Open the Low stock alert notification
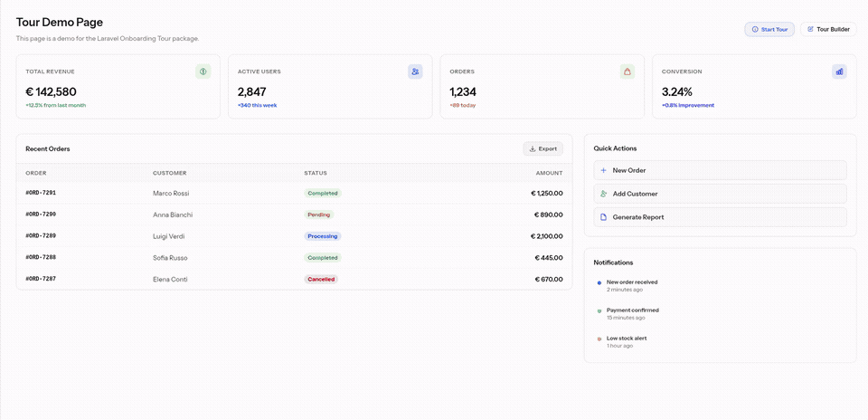The width and height of the screenshot is (868, 420). (626, 342)
